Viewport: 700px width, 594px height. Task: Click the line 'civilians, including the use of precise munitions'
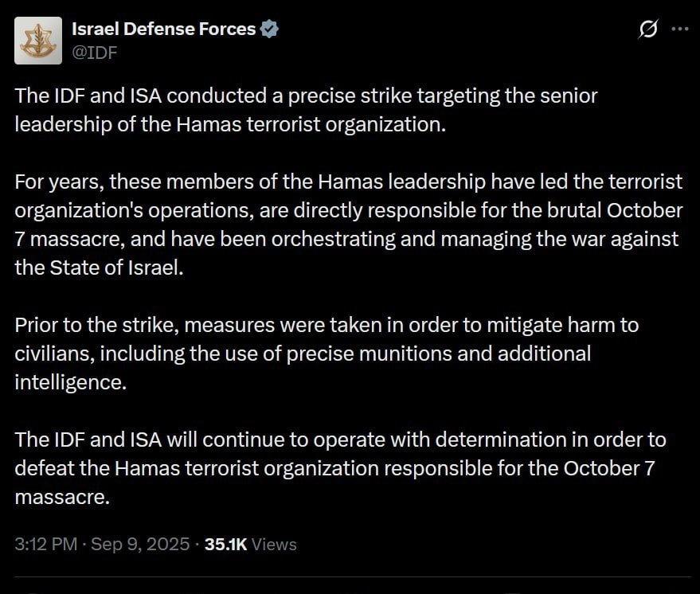point(303,354)
